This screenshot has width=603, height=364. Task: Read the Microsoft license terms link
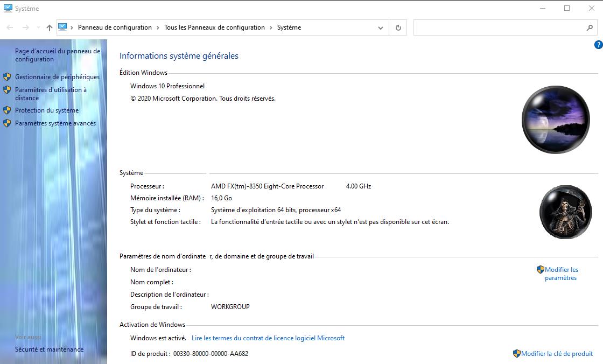coord(268,338)
